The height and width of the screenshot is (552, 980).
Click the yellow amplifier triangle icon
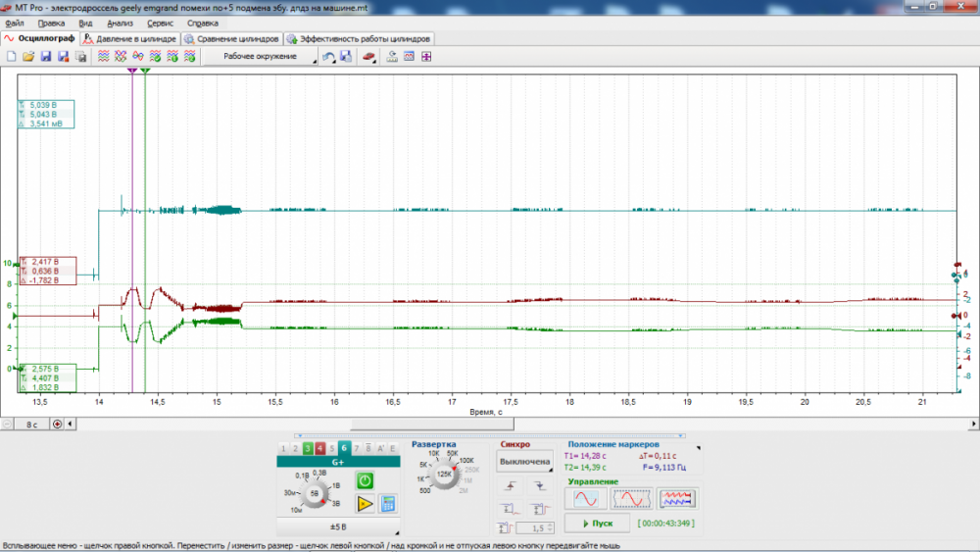tap(364, 504)
